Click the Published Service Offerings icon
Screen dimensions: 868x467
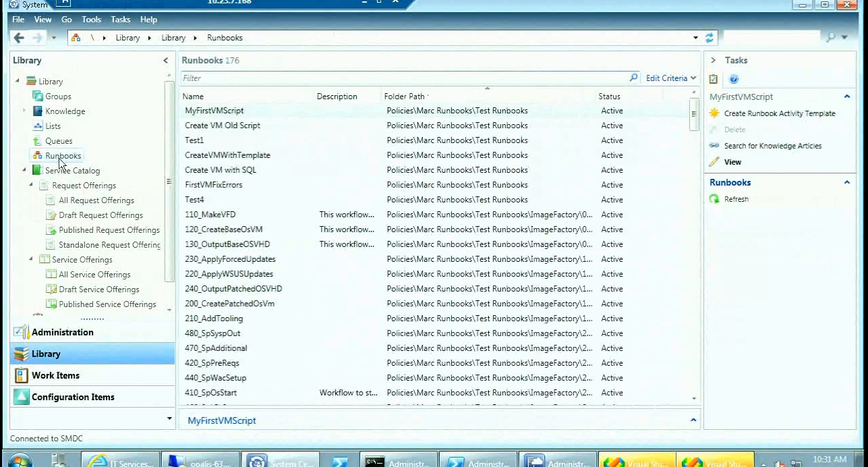tap(51, 304)
